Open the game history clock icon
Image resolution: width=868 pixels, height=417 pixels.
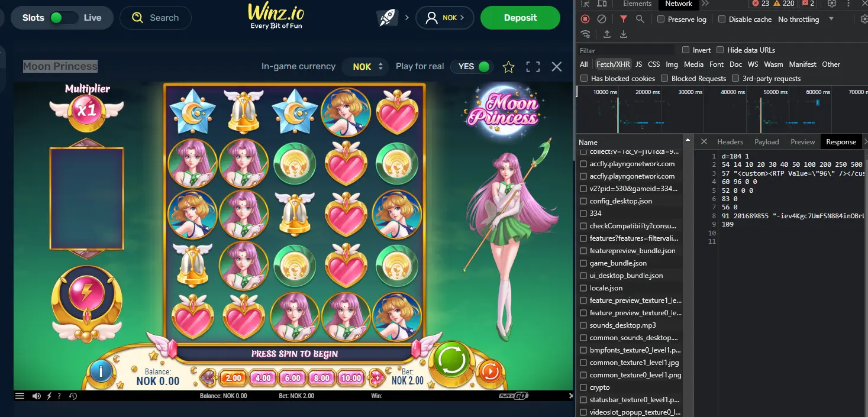pos(73,396)
